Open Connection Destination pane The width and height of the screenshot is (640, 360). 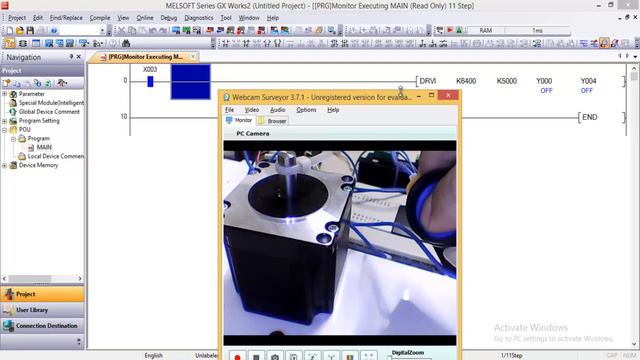click(x=42, y=326)
